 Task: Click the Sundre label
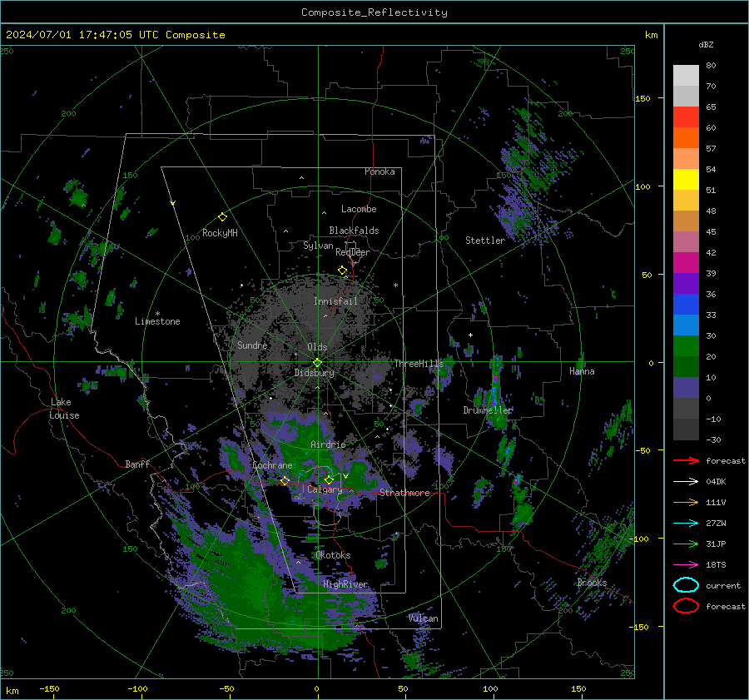click(x=252, y=345)
